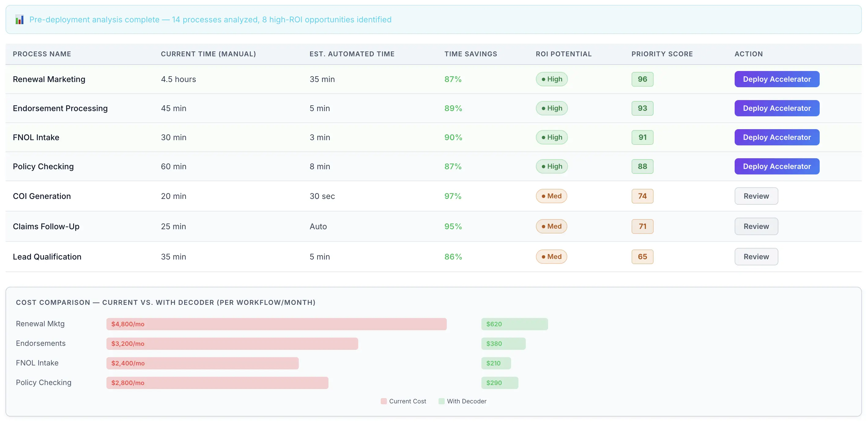
Task: Click the bar chart icon in the analysis banner
Action: point(20,20)
